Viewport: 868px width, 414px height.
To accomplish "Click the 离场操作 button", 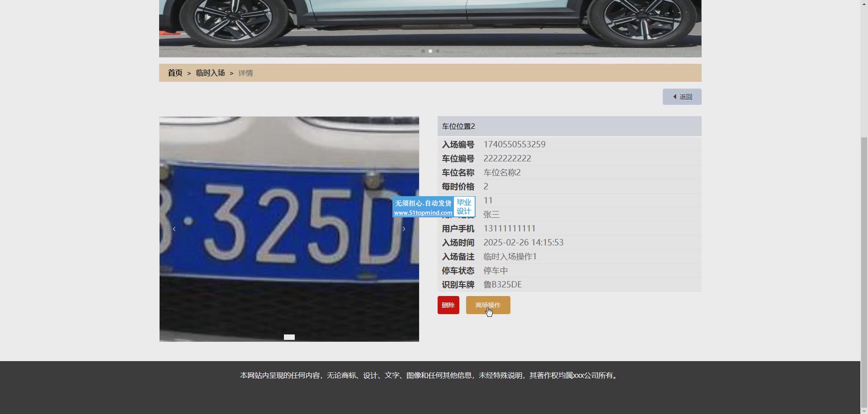I will 488,305.
